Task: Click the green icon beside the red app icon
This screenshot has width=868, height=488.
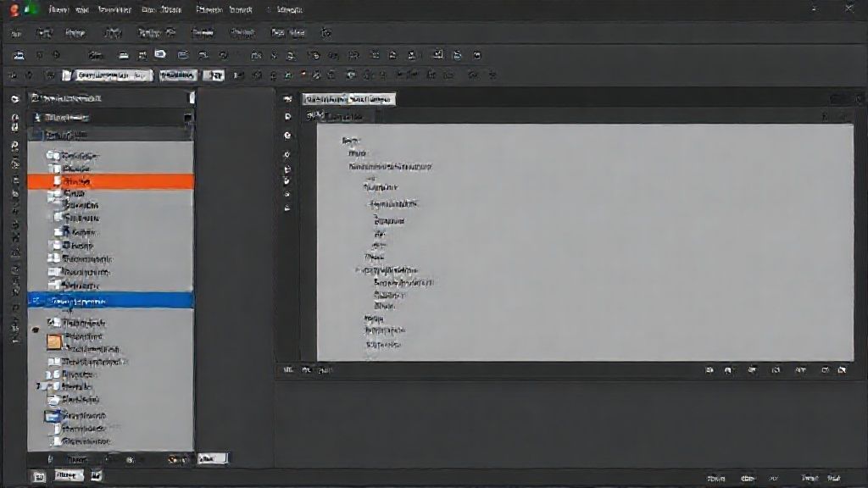Action: (x=31, y=10)
